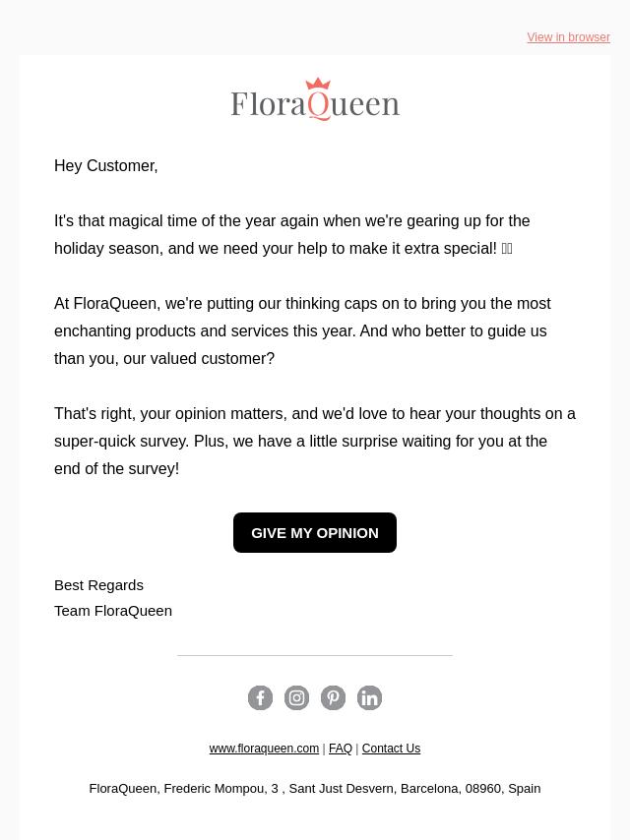630x840 pixels.
Task: Click the "thinking caps on" paragraph
Action: point(302,331)
